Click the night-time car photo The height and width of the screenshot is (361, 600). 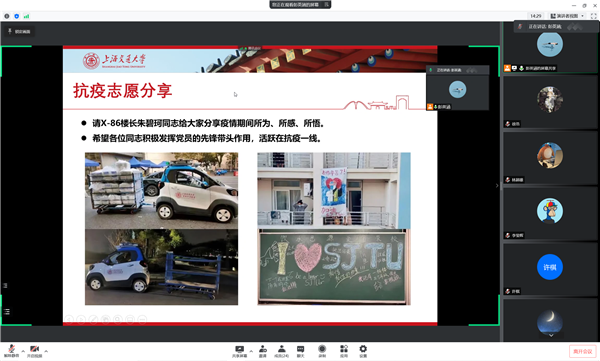click(161, 267)
